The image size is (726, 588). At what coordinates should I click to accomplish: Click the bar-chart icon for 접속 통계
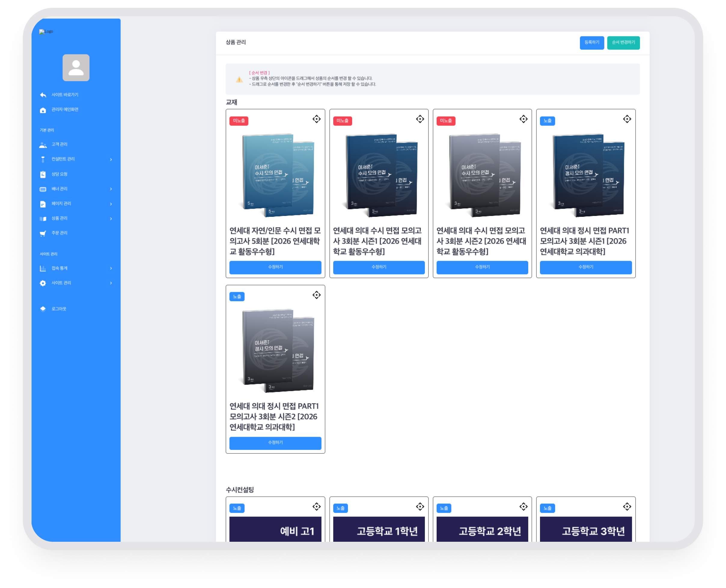(x=43, y=268)
